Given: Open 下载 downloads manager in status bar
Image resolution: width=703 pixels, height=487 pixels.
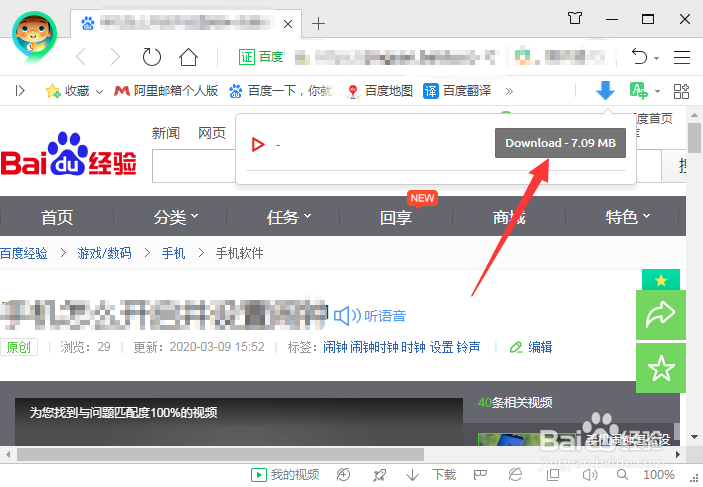Looking at the screenshot, I should (431, 475).
